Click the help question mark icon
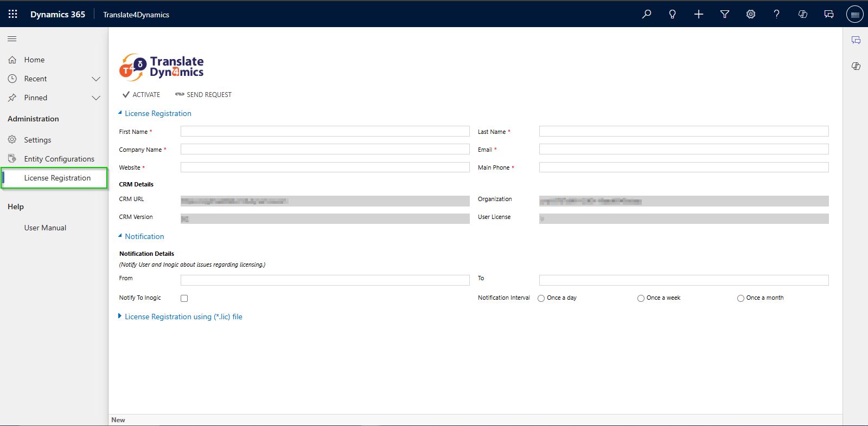This screenshot has height=426, width=868. (776, 14)
